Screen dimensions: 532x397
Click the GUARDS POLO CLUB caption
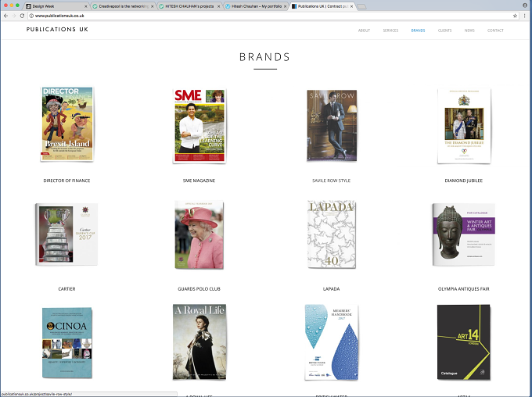199,289
